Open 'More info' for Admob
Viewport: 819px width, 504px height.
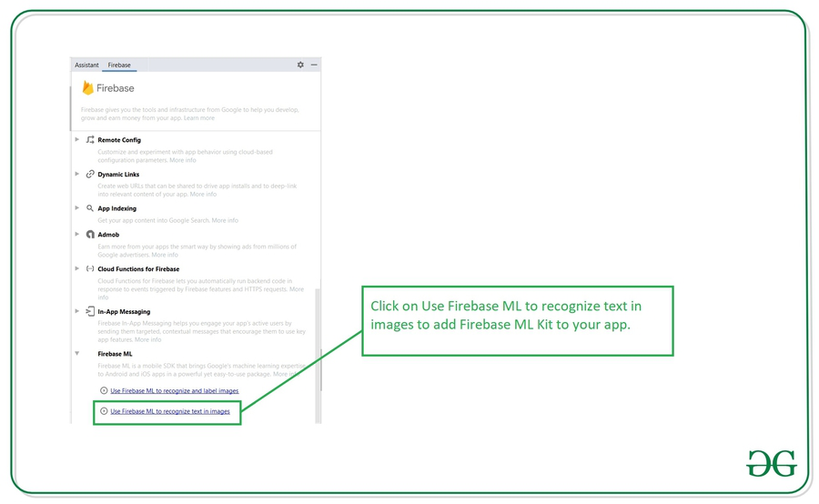coord(165,255)
